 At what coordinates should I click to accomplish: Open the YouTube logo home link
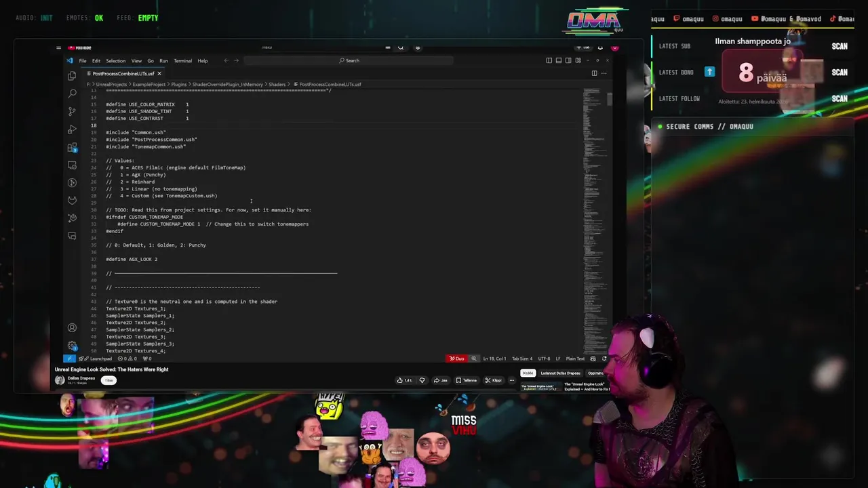80,47
